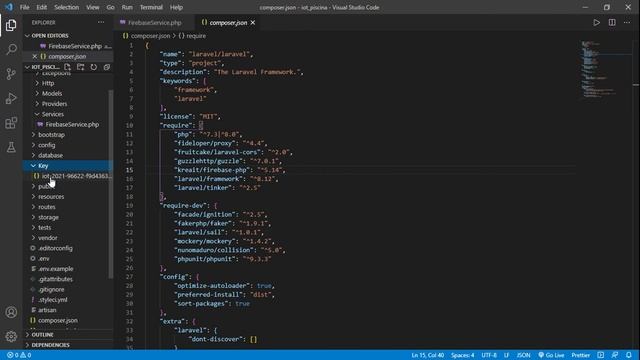Split the editor to the right
This screenshot has height=360, width=640.
612,22
